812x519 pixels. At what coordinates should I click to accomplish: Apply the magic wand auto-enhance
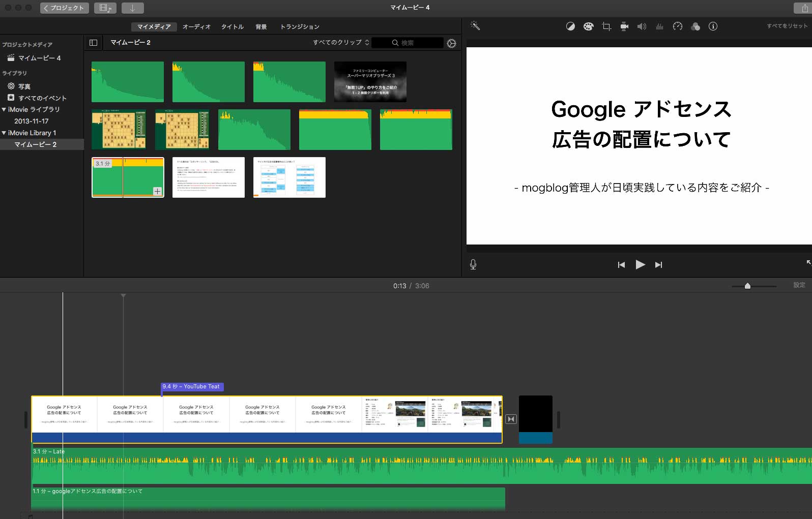[x=475, y=26]
